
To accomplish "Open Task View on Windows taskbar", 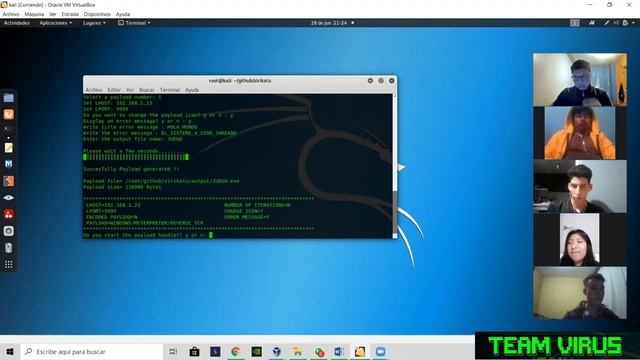I will (x=173, y=351).
